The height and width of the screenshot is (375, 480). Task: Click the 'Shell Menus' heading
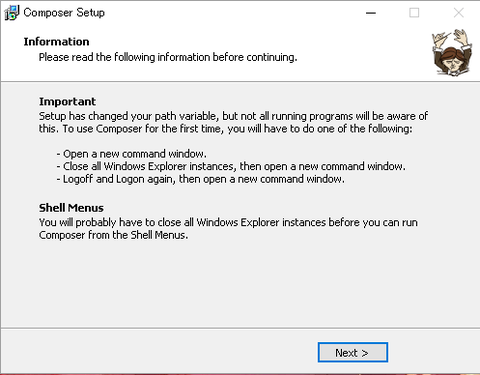click(x=71, y=208)
